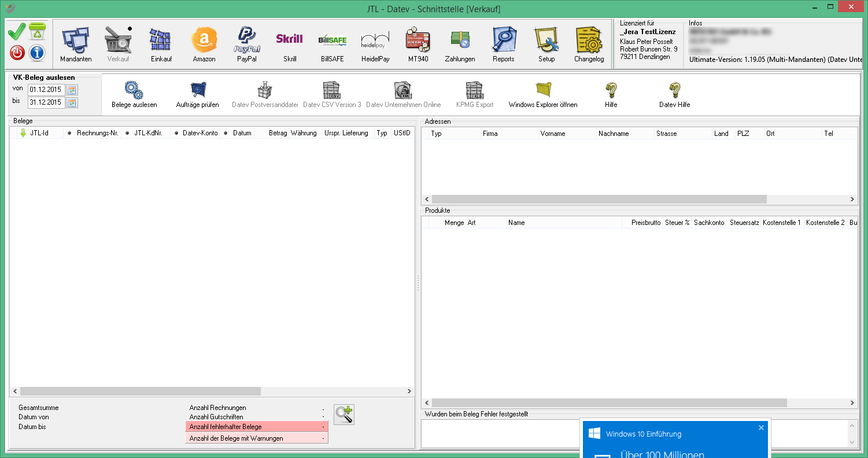
Task: Open calendar picker for 'bis' date
Action: coord(72,102)
